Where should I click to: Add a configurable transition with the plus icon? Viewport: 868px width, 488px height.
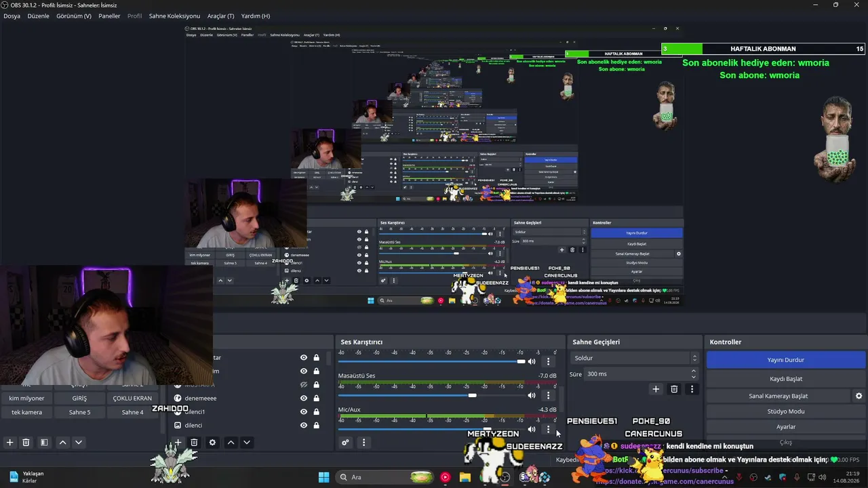[656, 389]
